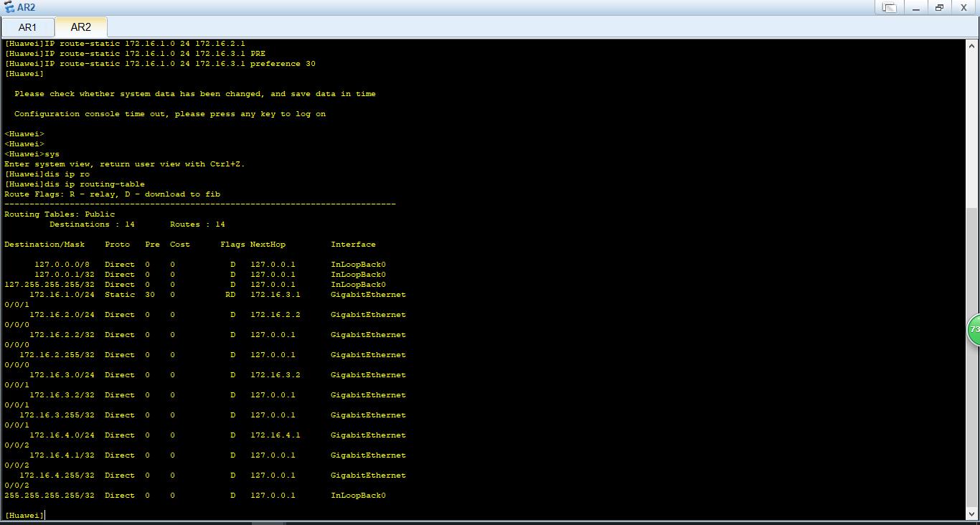Click the 'Route Flags' legend line
Screen dimensions: 980x525
coord(113,194)
